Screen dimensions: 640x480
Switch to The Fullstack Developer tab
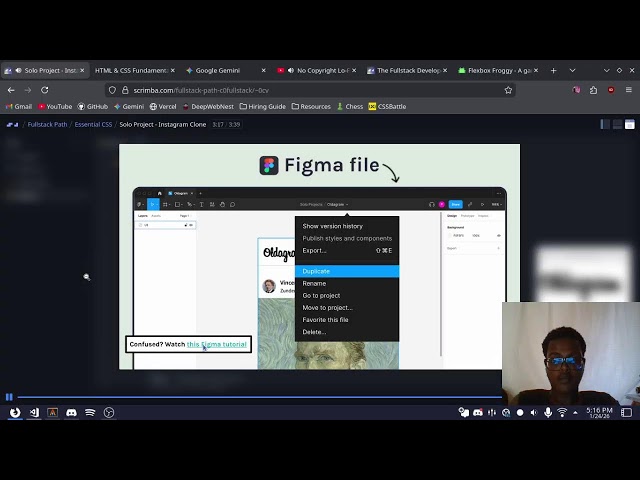click(x=409, y=71)
